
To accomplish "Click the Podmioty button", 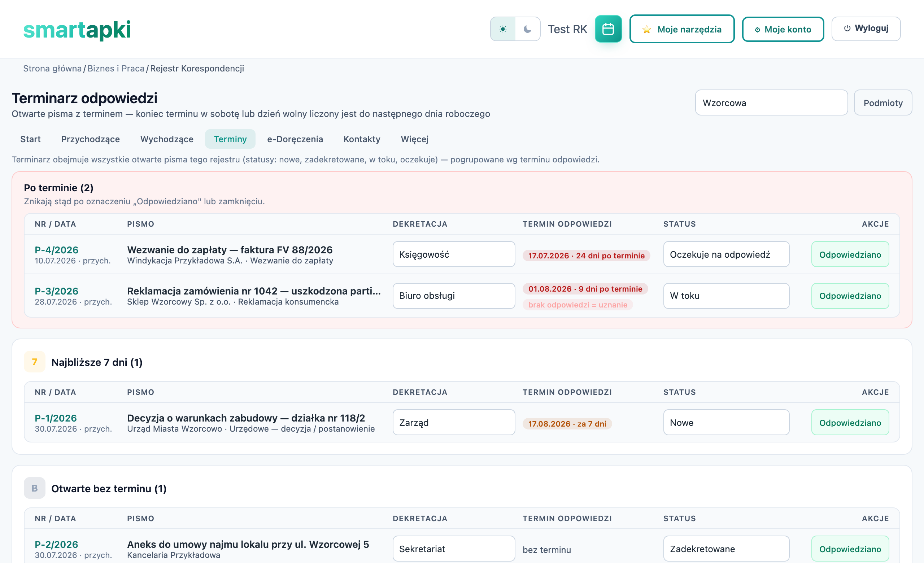I will click(883, 103).
